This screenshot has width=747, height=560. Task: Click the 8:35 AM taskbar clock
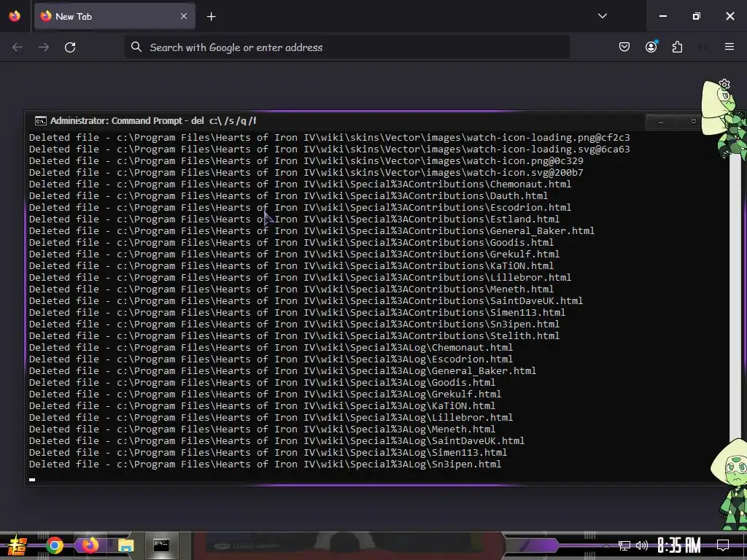[679, 545]
